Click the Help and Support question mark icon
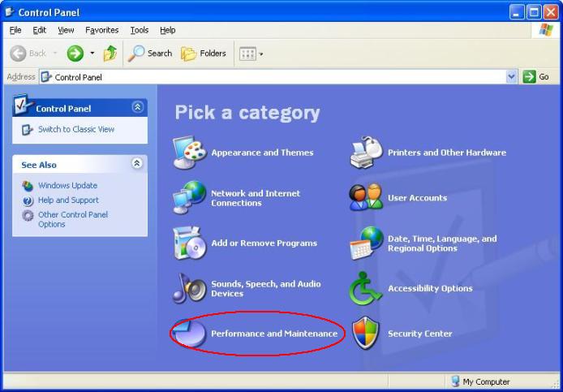The width and height of the screenshot is (563, 392). click(28, 200)
